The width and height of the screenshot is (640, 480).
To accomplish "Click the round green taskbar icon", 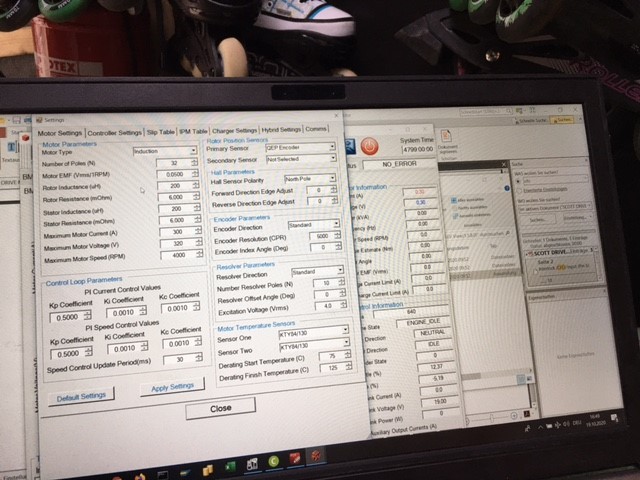I will 273,462.
